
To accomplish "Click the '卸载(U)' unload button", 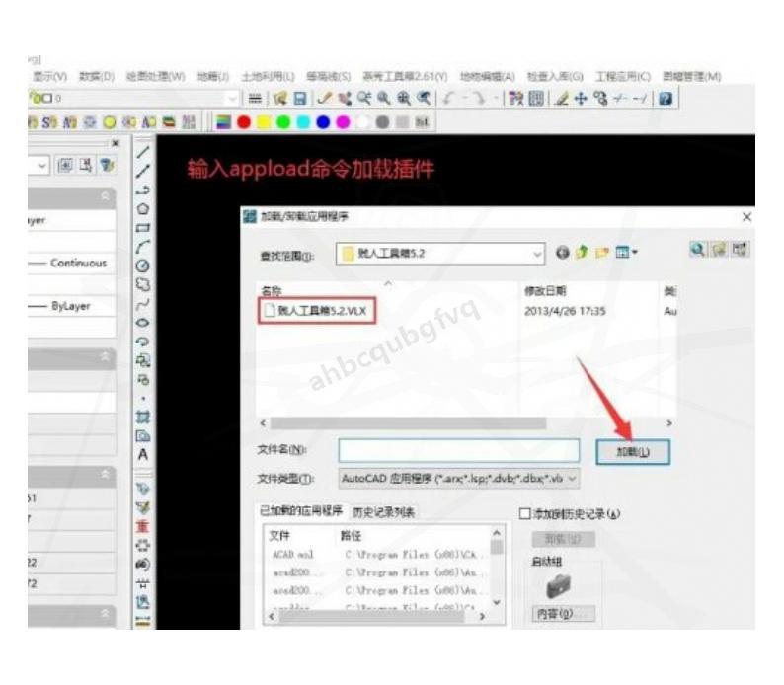I will pyautogui.click(x=563, y=539).
